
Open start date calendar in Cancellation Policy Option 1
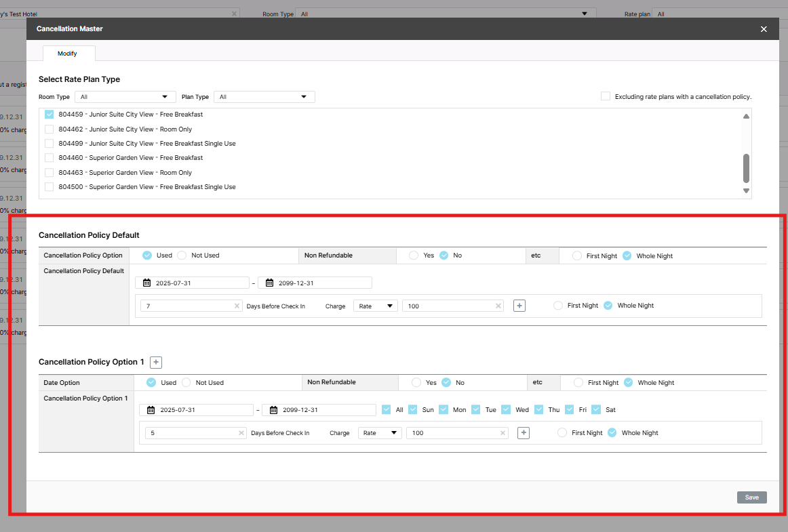(151, 410)
